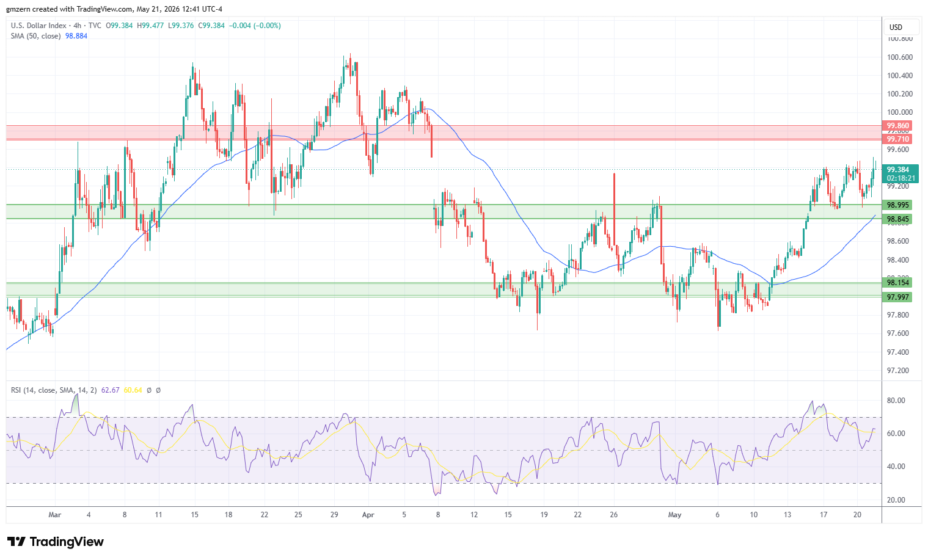
Task: Click the 100.600 price axis label
Action: pyautogui.click(x=900, y=57)
